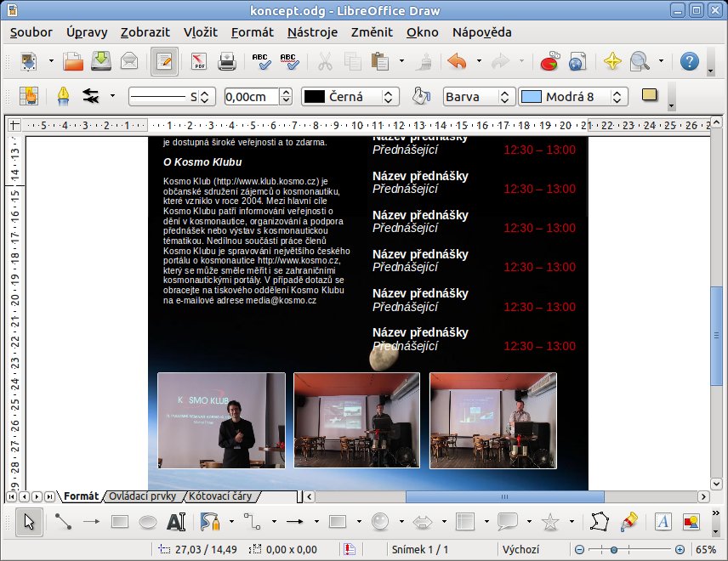Image resolution: width=728 pixels, height=561 pixels.
Task: Save the document with the Save icon
Action: (101, 61)
